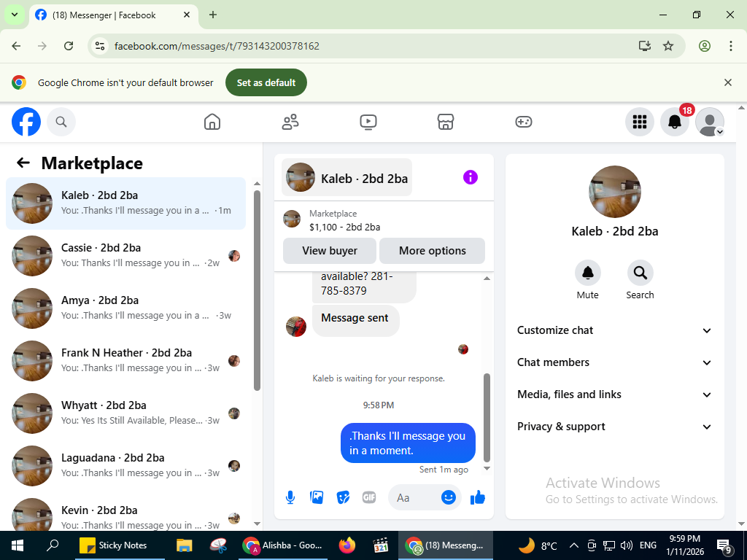Open the account profile avatar menu
This screenshot has width=747, height=560.
(709, 122)
